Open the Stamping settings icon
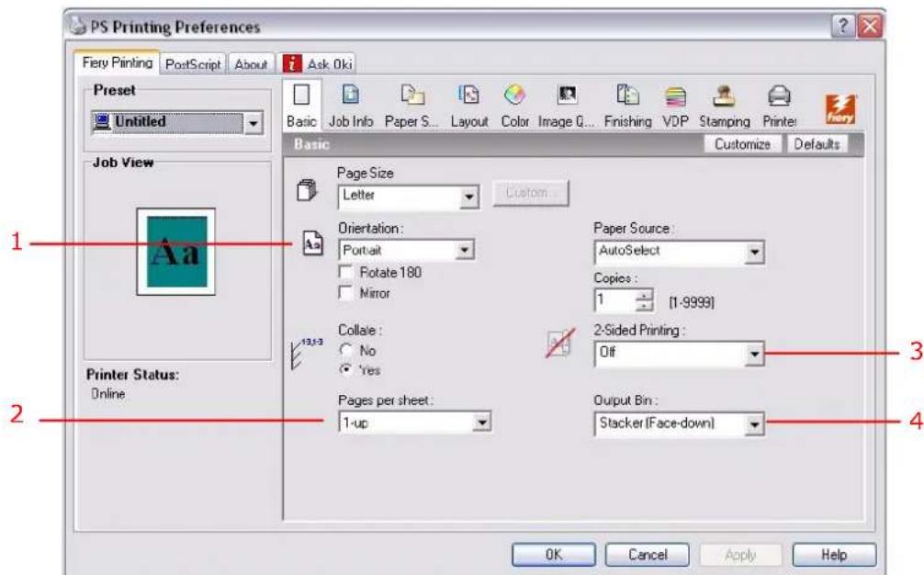The width and height of the screenshot is (924, 575). pyautogui.click(x=723, y=96)
